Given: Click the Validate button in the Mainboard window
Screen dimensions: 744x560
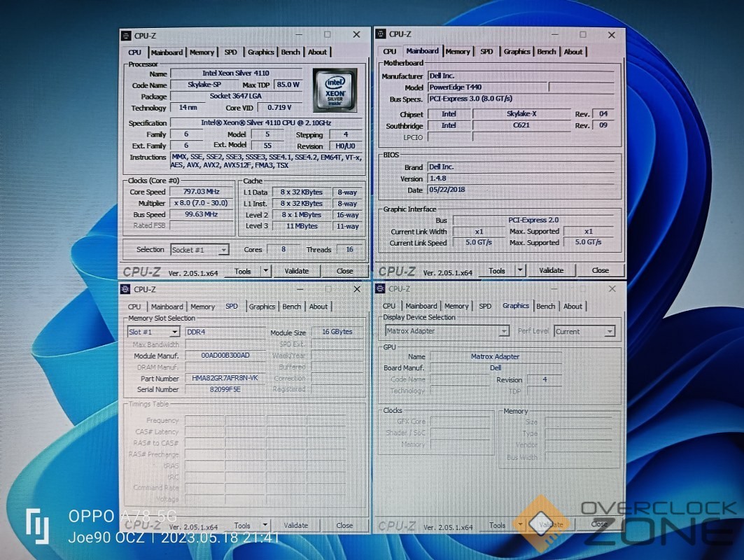Looking at the screenshot, I should [551, 270].
